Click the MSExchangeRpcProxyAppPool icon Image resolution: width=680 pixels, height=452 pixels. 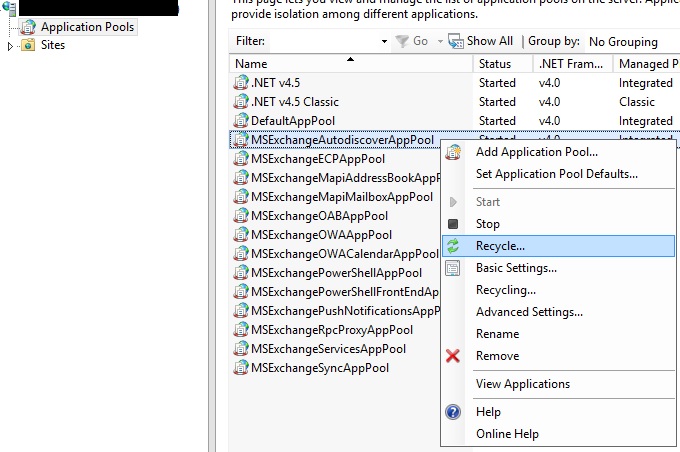pyautogui.click(x=241, y=330)
